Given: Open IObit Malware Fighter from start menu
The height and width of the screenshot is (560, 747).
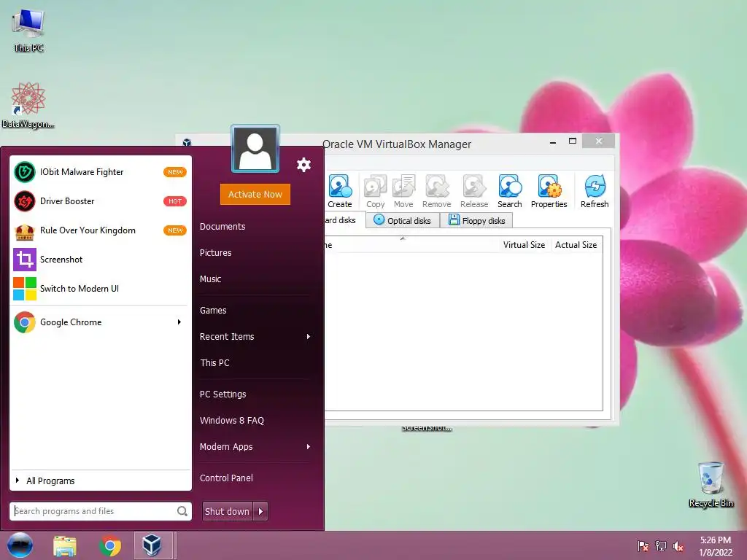Looking at the screenshot, I should [100, 172].
